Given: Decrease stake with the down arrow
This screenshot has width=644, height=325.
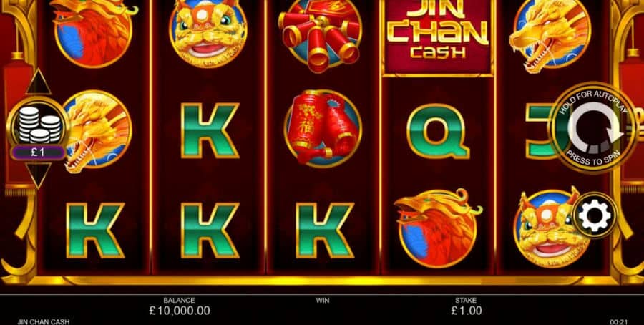Looking at the screenshot, I should [x=38, y=175].
